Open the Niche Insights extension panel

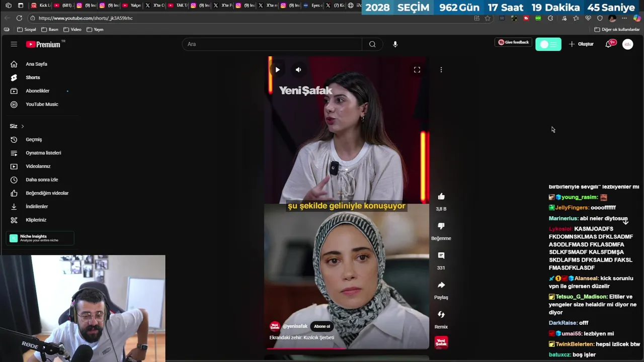point(40,238)
